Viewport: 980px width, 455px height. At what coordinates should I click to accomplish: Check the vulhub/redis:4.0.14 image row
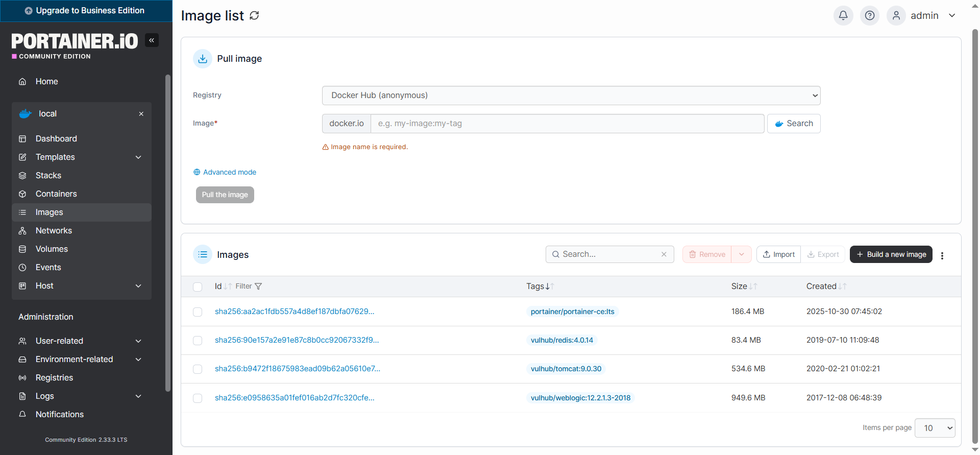click(198, 341)
